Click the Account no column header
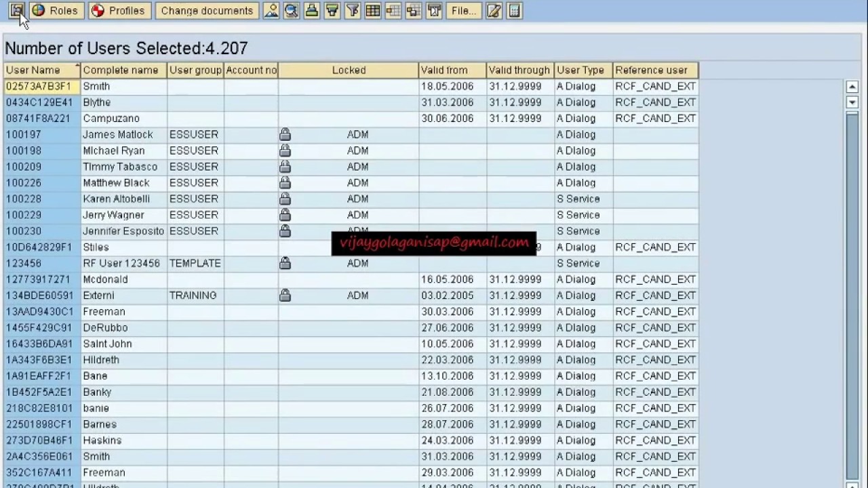868x488 pixels. pos(251,70)
